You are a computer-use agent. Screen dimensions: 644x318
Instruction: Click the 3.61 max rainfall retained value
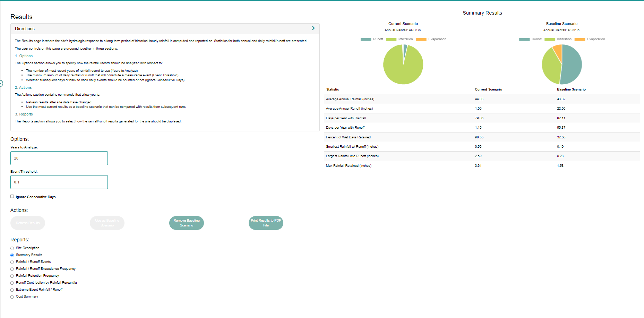coord(478,166)
